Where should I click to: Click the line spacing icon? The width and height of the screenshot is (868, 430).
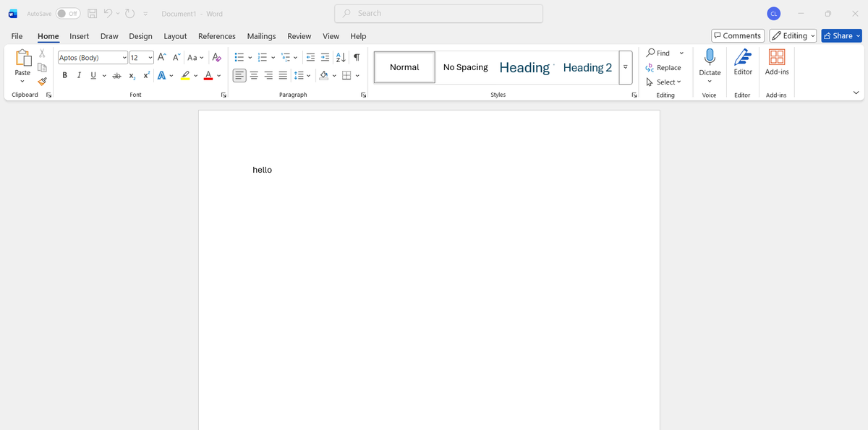(299, 76)
